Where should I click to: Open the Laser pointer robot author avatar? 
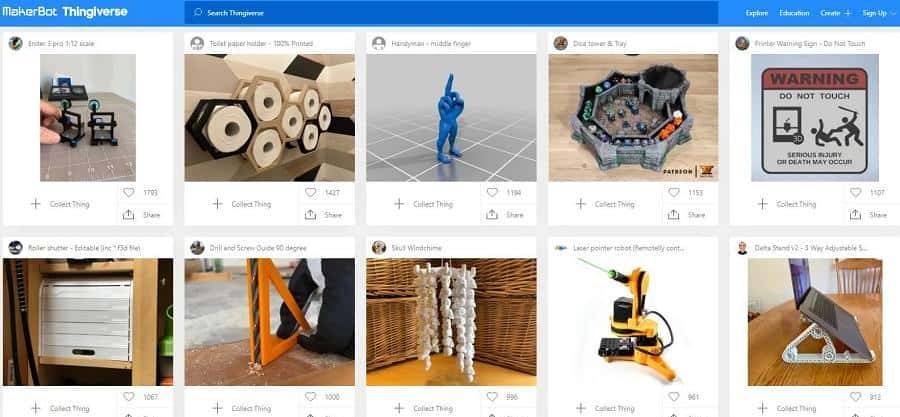561,248
